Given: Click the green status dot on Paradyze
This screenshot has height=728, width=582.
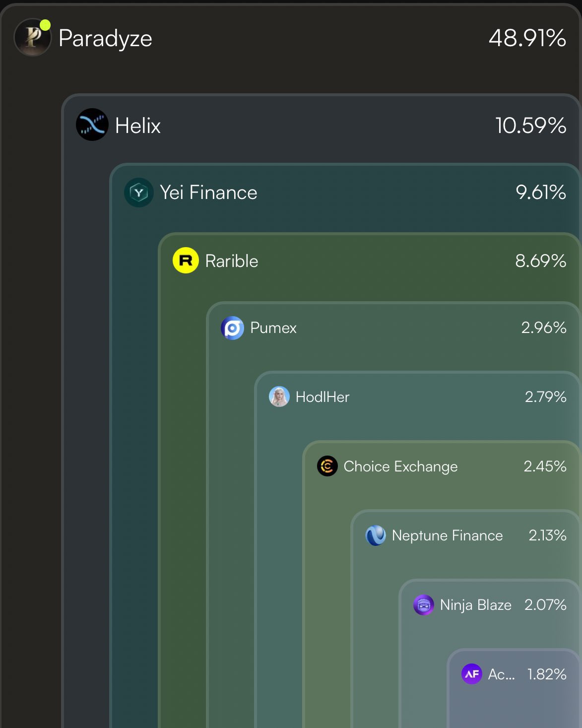Looking at the screenshot, I should pyautogui.click(x=45, y=25).
